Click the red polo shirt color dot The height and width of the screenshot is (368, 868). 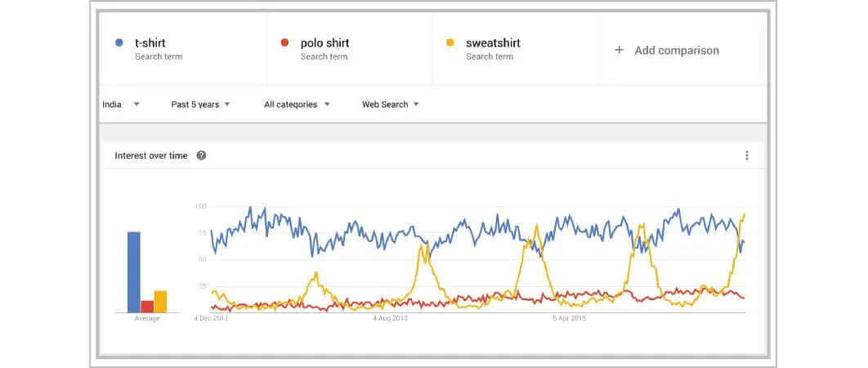pyautogui.click(x=284, y=43)
